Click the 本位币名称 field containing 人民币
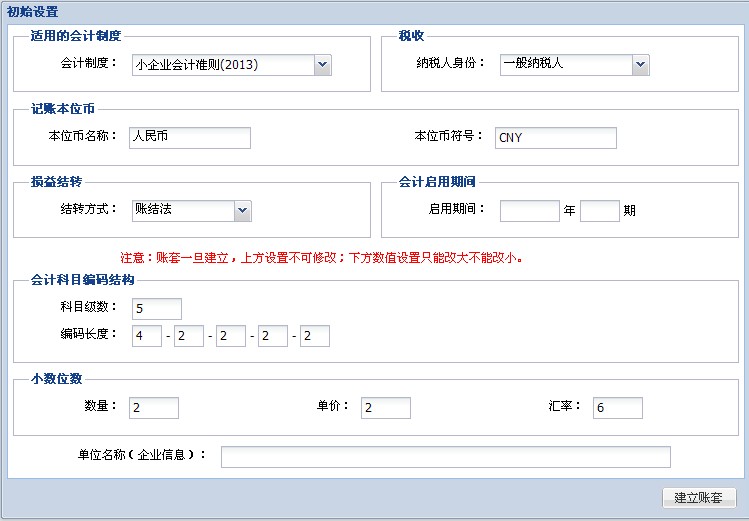The height and width of the screenshot is (521, 749). pyautogui.click(x=190, y=137)
